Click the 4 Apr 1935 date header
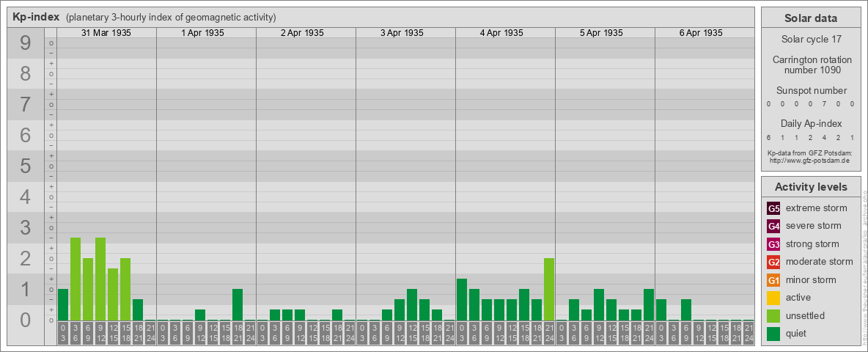The image size is (868, 352). [501, 33]
